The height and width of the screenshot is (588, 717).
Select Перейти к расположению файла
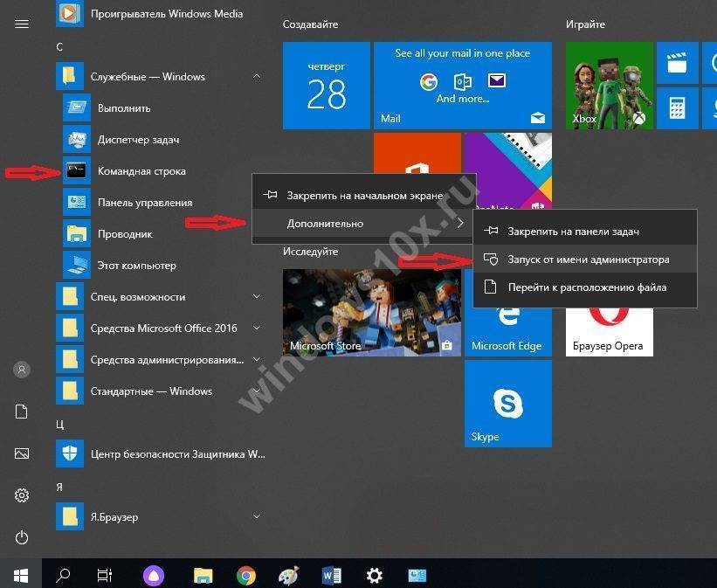(587, 287)
